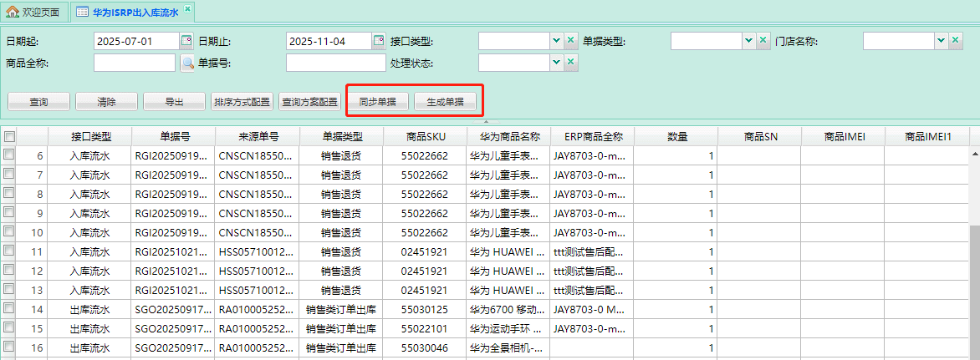Clear the 处理状态 field using X icon
The height and width of the screenshot is (360, 980).
tap(571, 63)
